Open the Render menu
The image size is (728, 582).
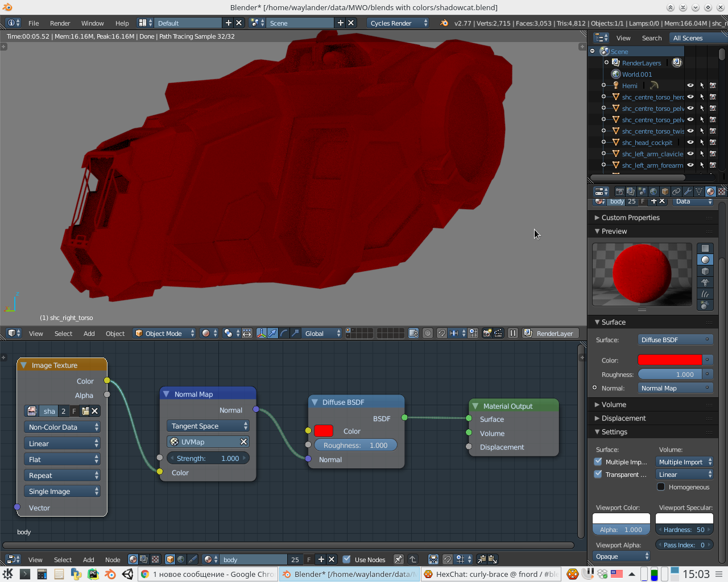click(60, 23)
